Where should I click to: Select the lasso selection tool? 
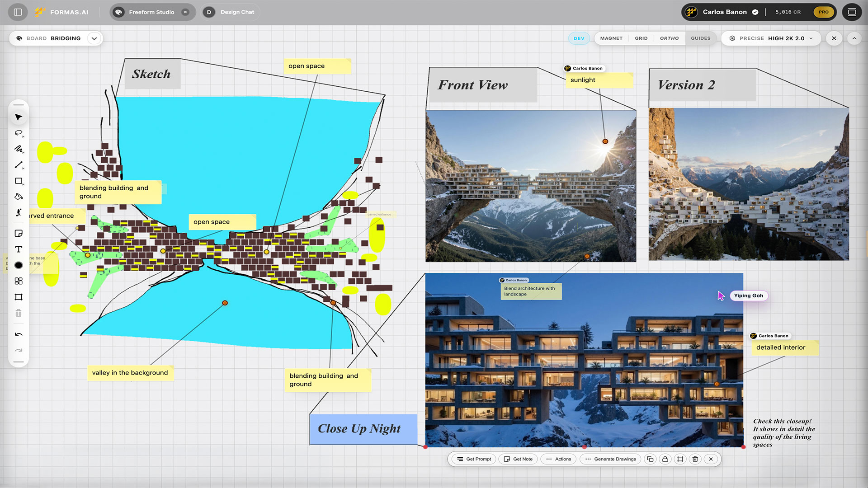(19, 133)
